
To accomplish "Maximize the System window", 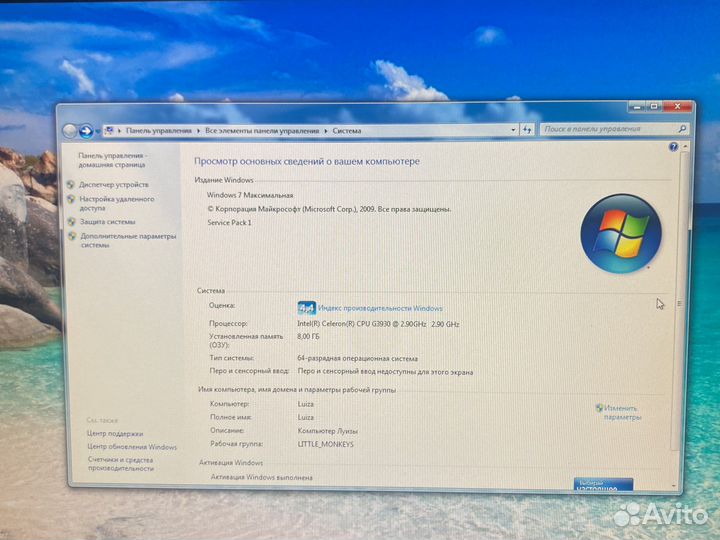I will pyautogui.click(x=654, y=107).
